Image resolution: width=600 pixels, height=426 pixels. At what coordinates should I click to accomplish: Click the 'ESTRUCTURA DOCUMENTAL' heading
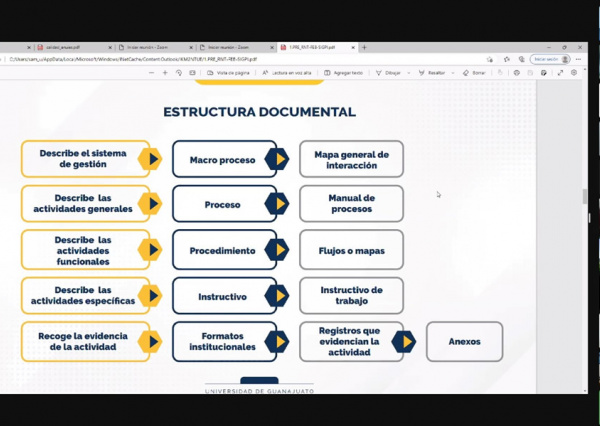259,112
